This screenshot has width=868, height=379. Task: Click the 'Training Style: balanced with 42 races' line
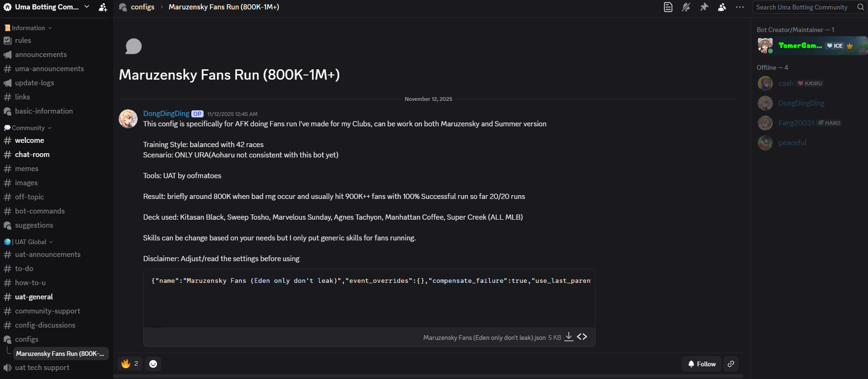(204, 145)
